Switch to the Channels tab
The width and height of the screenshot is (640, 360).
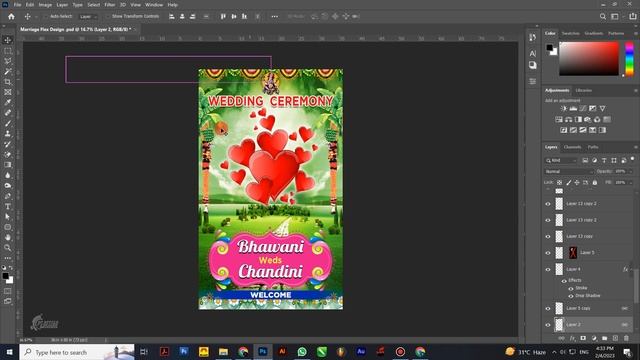click(572, 147)
